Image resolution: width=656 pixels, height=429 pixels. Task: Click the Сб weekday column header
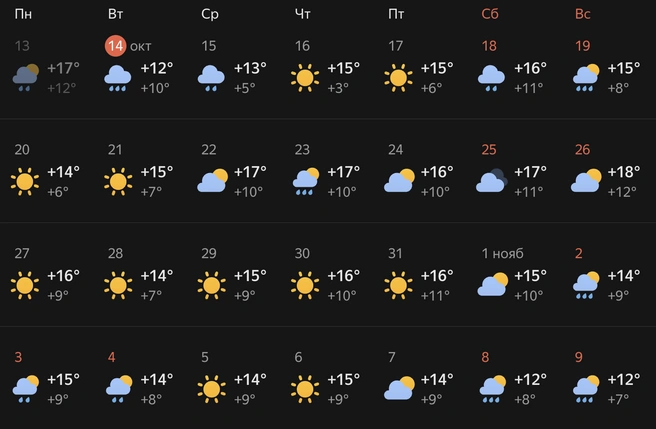[x=490, y=14]
